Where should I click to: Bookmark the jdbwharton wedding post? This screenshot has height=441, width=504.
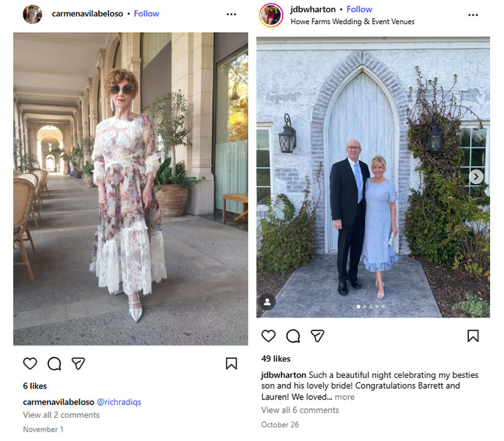coord(473,336)
